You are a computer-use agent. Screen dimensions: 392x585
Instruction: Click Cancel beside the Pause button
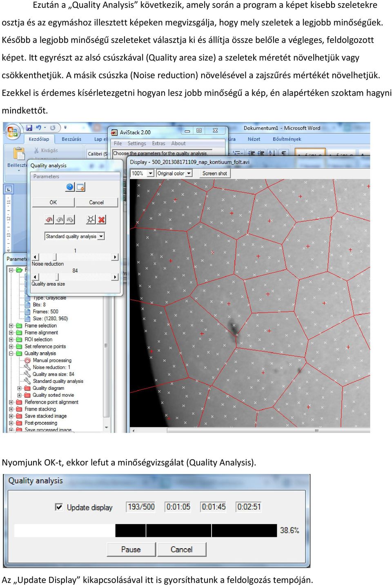pyautogui.click(x=182, y=549)
